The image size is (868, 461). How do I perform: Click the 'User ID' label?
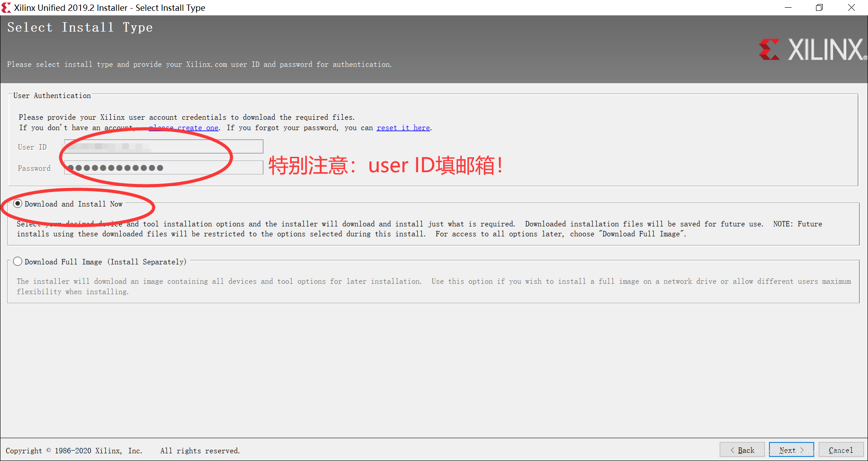click(32, 147)
